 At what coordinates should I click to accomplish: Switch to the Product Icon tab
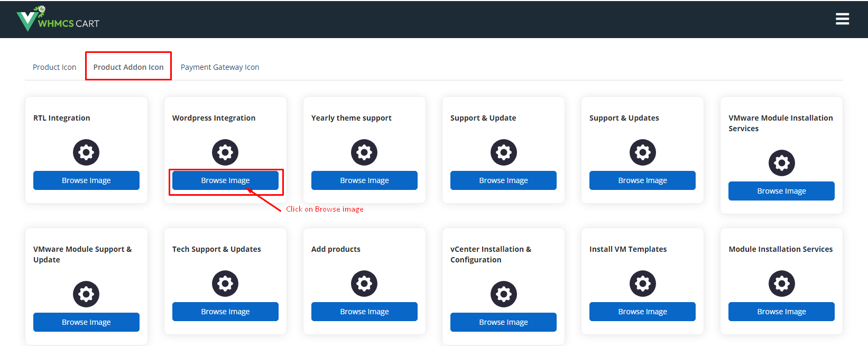click(x=54, y=67)
